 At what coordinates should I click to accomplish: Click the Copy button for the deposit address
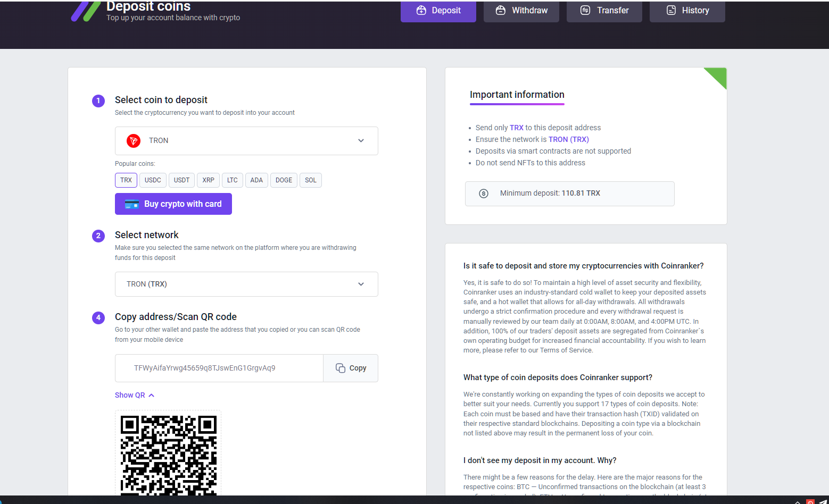click(351, 367)
